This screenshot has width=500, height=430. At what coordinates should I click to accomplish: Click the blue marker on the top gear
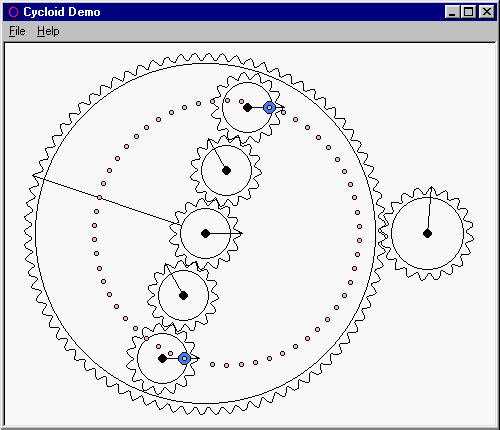click(x=269, y=108)
